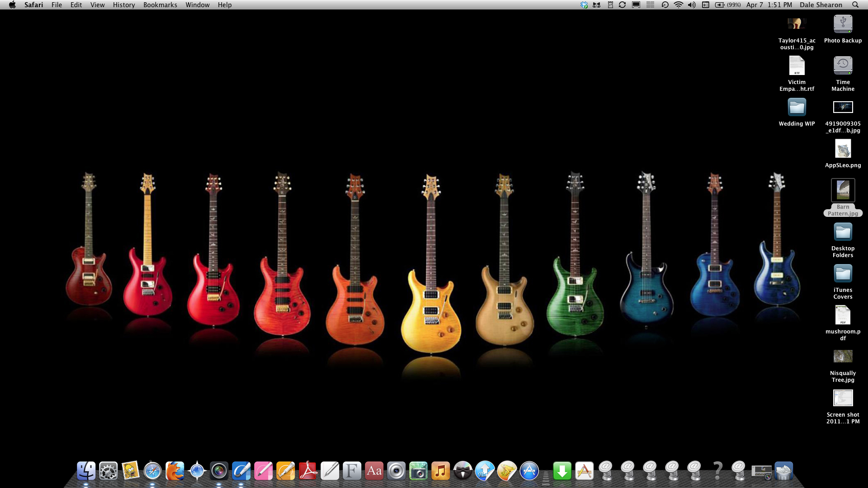Viewport: 868px width, 488px height.
Task: Launch the green camera Image Capture icon
Action: click(418, 471)
